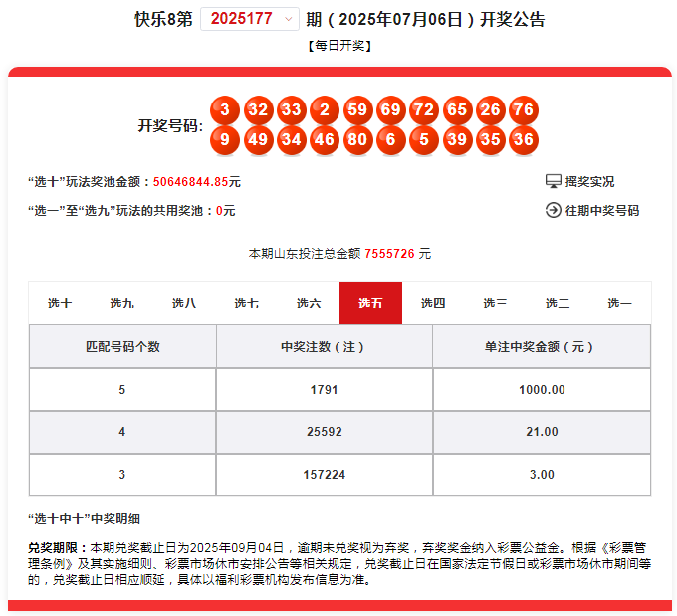The width and height of the screenshot is (677, 616).
Task: Click the red ball numbered 80
Action: 357,140
